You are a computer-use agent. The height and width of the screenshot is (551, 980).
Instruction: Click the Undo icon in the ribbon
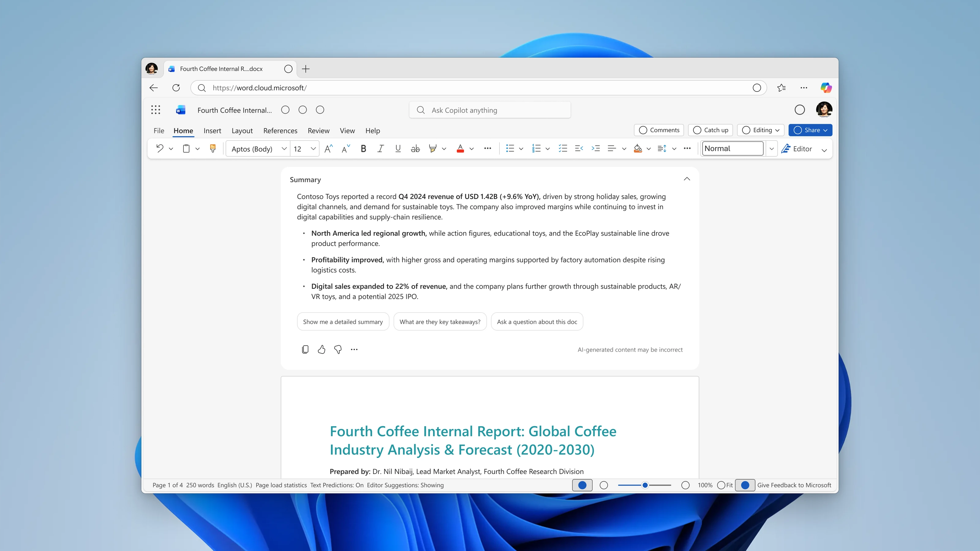coord(160,149)
